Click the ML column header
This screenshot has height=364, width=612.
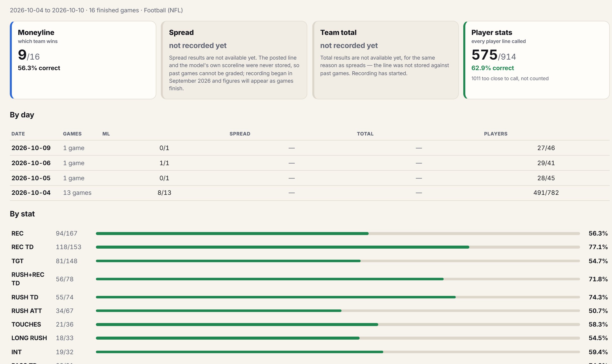pos(106,134)
